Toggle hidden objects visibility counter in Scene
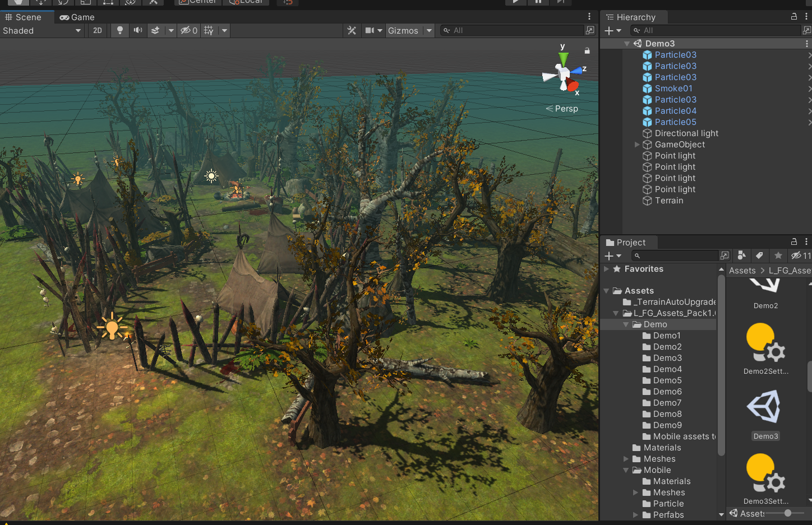The width and height of the screenshot is (812, 525). (188, 30)
